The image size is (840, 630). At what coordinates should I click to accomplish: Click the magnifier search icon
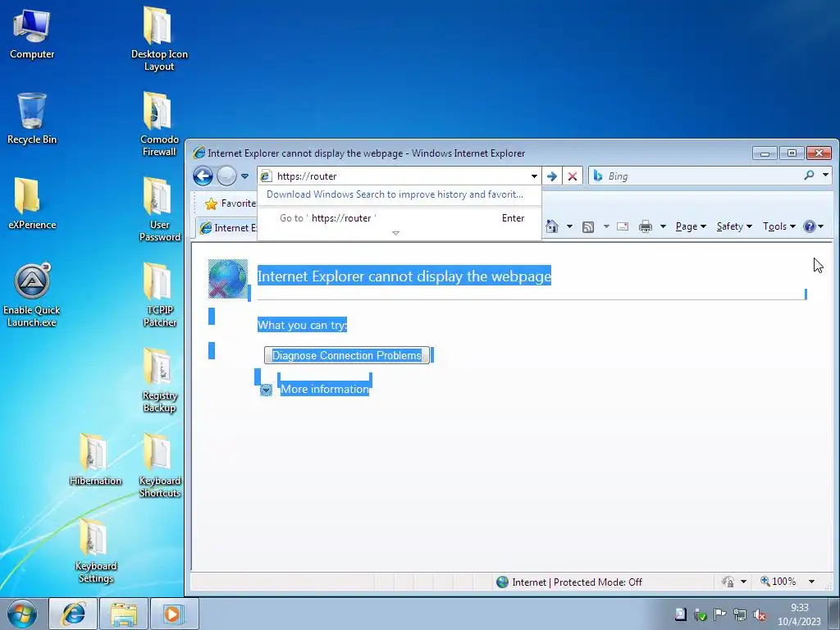tap(809, 176)
